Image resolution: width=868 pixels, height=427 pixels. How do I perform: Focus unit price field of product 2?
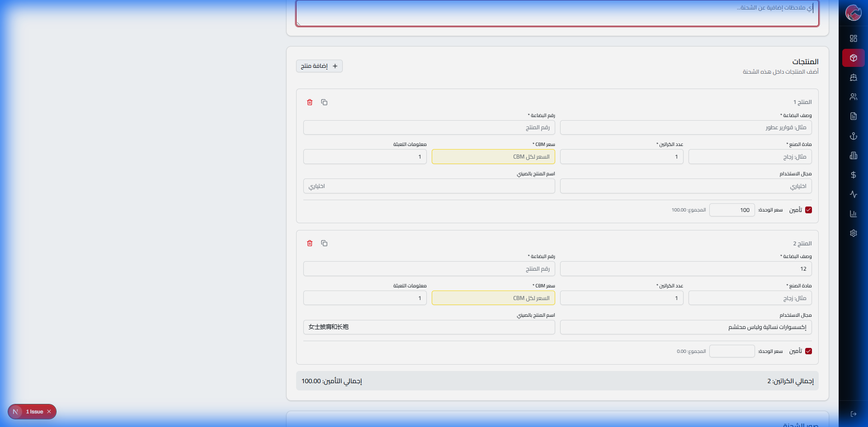pos(731,351)
